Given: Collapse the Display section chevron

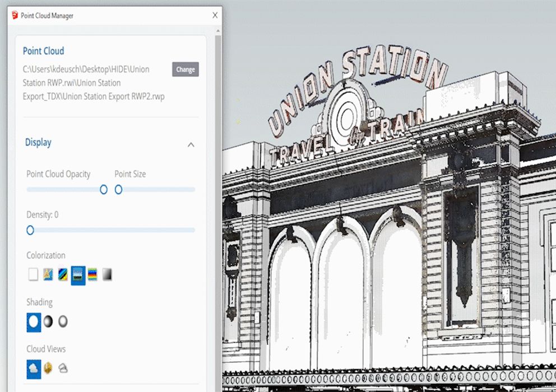Looking at the screenshot, I should point(191,144).
